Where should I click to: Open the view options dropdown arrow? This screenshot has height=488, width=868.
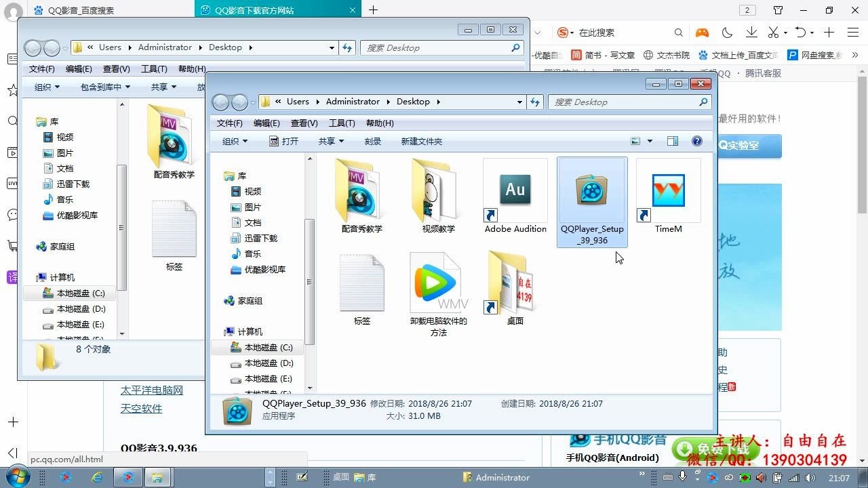tap(650, 141)
